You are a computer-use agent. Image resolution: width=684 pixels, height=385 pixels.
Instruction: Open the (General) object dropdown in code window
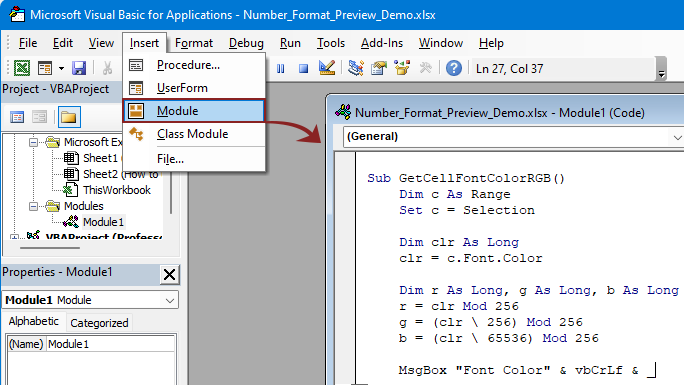[x=677, y=137]
